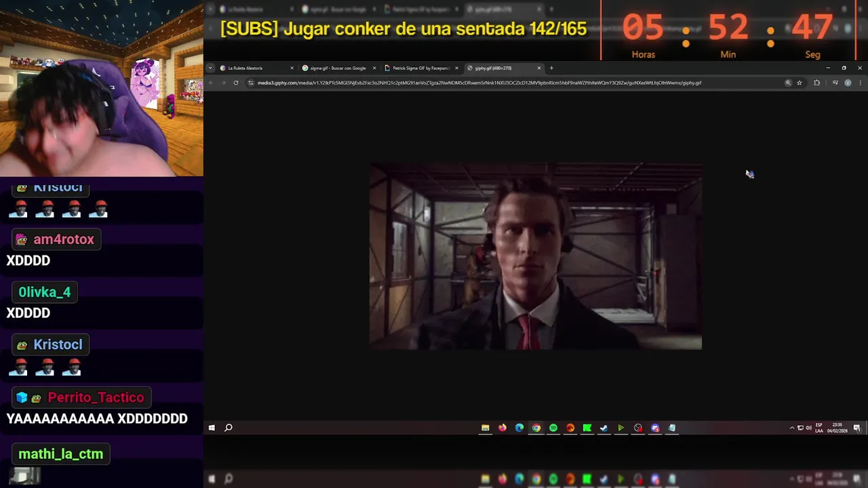Click the chat username 0livka_4
Screen dimensions: 868x488
pyautogui.click(x=44, y=292)
